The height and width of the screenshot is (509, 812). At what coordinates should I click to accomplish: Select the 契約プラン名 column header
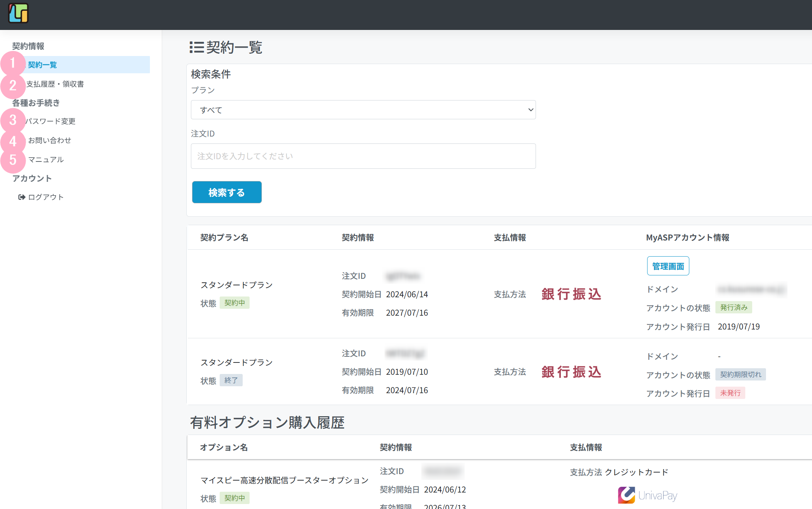pyautogui.click(x=224, y=237)
